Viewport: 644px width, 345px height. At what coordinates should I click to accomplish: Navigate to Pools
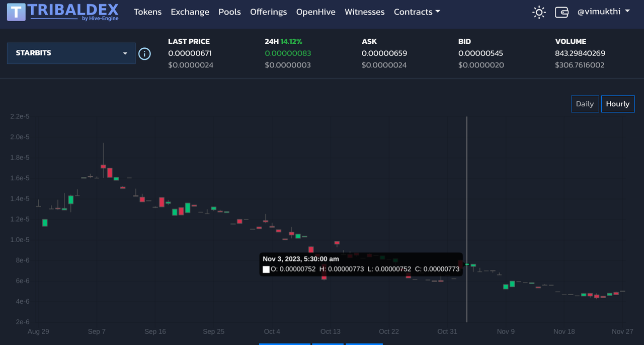click(x=229, y=12)
